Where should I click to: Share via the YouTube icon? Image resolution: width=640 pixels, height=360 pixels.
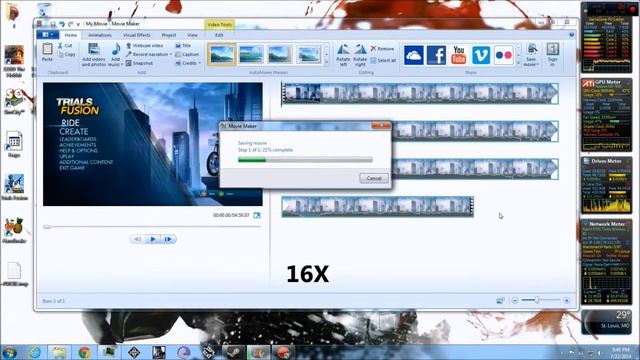tap(458, 55)
